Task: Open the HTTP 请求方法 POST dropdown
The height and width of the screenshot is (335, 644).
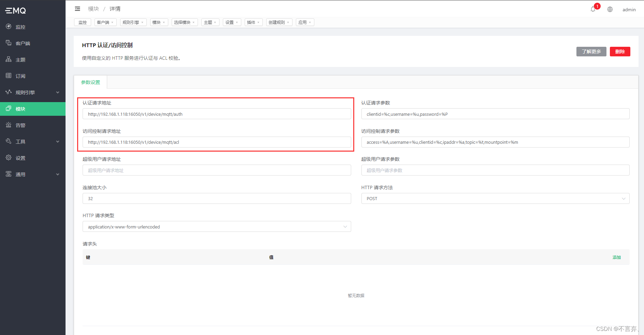Action: coord(495,198)
